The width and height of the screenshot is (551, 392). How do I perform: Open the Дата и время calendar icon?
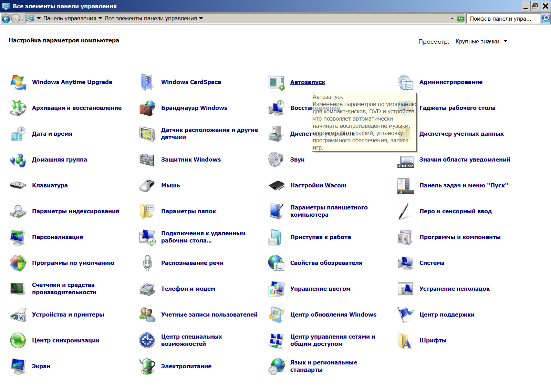(x=18, y=134)
